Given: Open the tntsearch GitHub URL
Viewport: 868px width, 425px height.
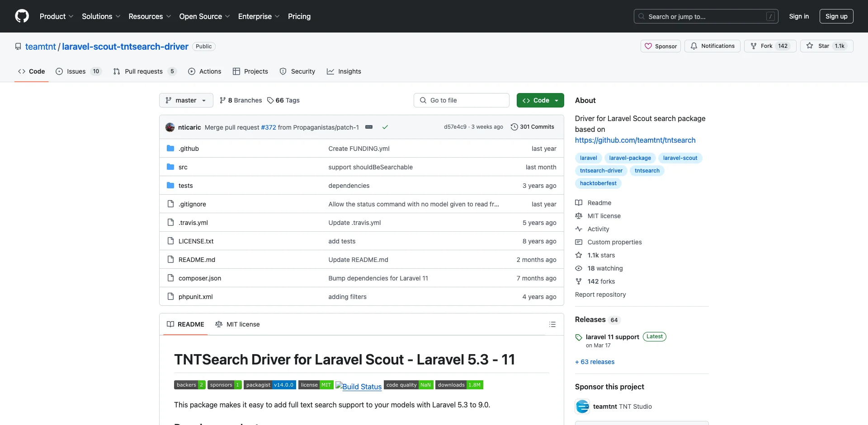Looking at the screenshot, I should [635, 140].
